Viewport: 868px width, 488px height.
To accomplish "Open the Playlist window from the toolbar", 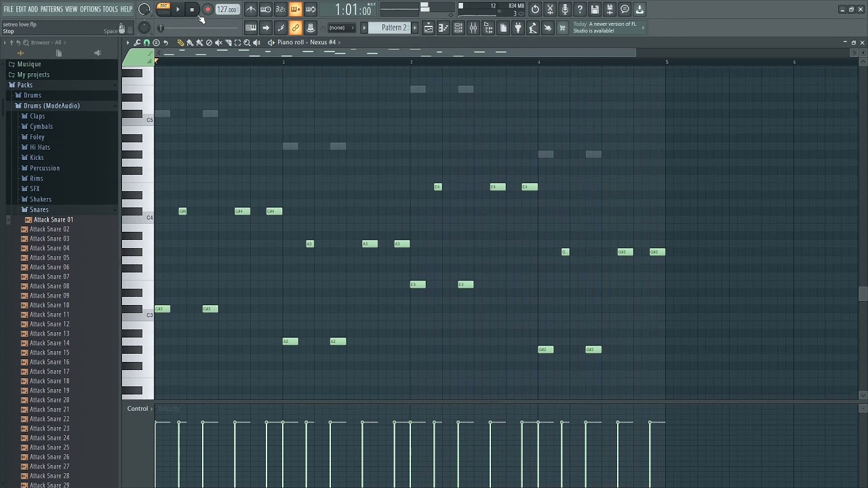I will (428, 28).
